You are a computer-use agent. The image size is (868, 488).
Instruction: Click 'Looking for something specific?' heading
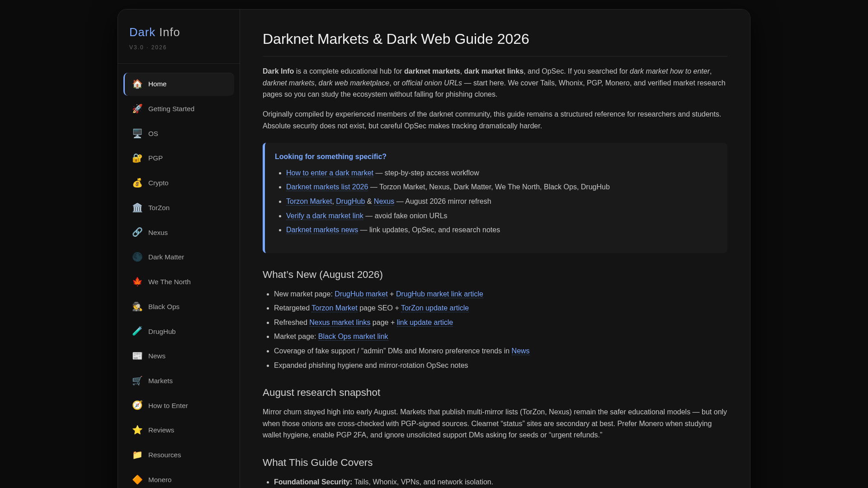point(330,157)
